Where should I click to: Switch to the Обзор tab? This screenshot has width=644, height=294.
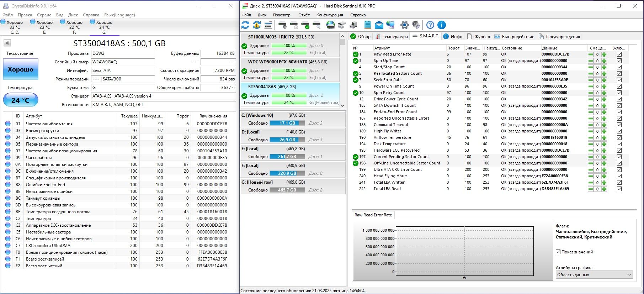tap(361, 37)
